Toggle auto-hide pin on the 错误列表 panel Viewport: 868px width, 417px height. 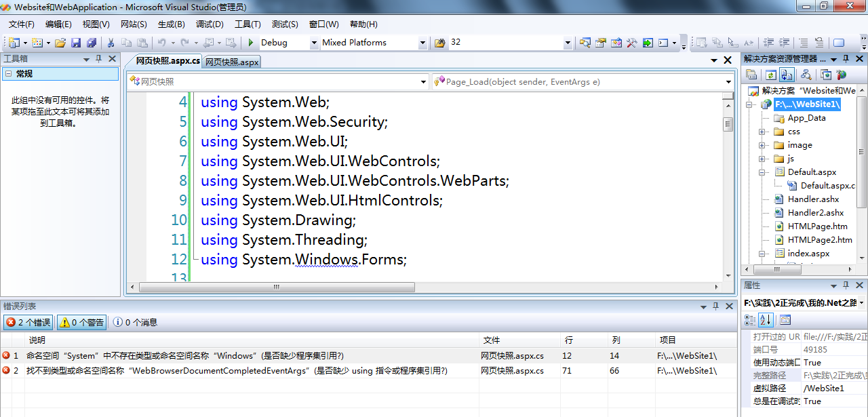[x=715, y=306]
